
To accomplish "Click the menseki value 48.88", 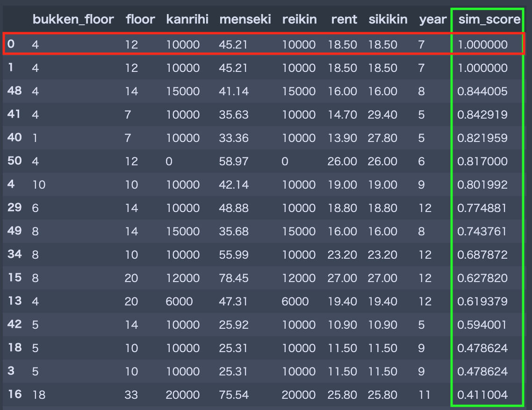I will tap(234, 208).
